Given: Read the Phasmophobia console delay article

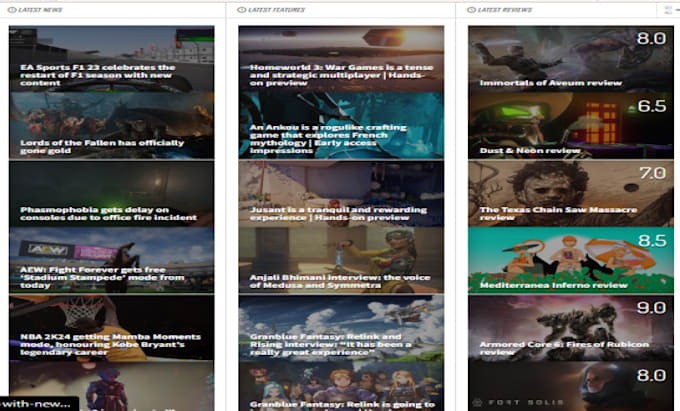Looking at the screenshot, I should coord(111,194).
